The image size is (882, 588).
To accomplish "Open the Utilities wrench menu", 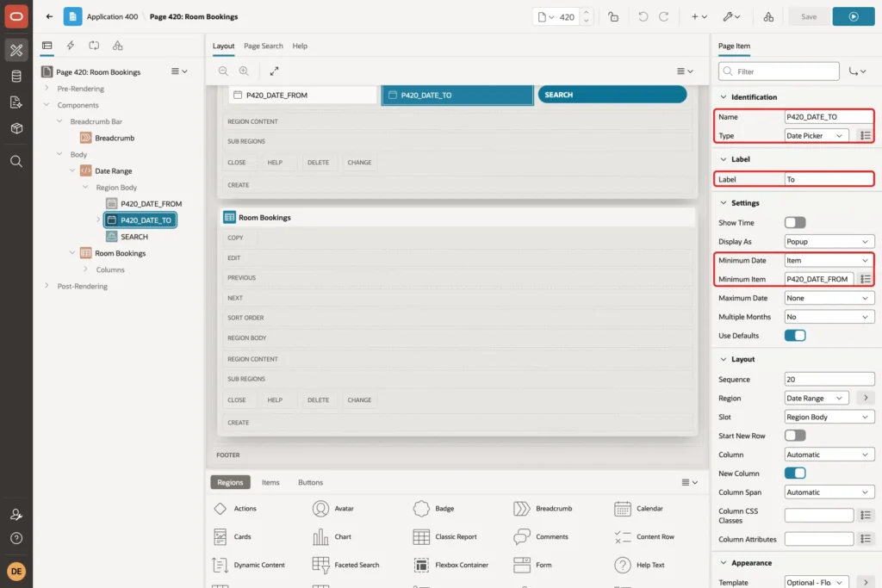I will tap(731, 17).
